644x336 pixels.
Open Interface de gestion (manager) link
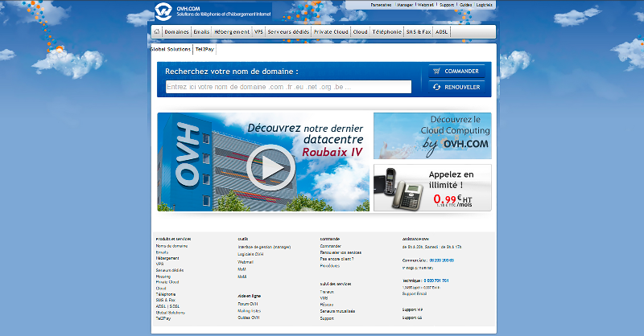coord(264,247)
